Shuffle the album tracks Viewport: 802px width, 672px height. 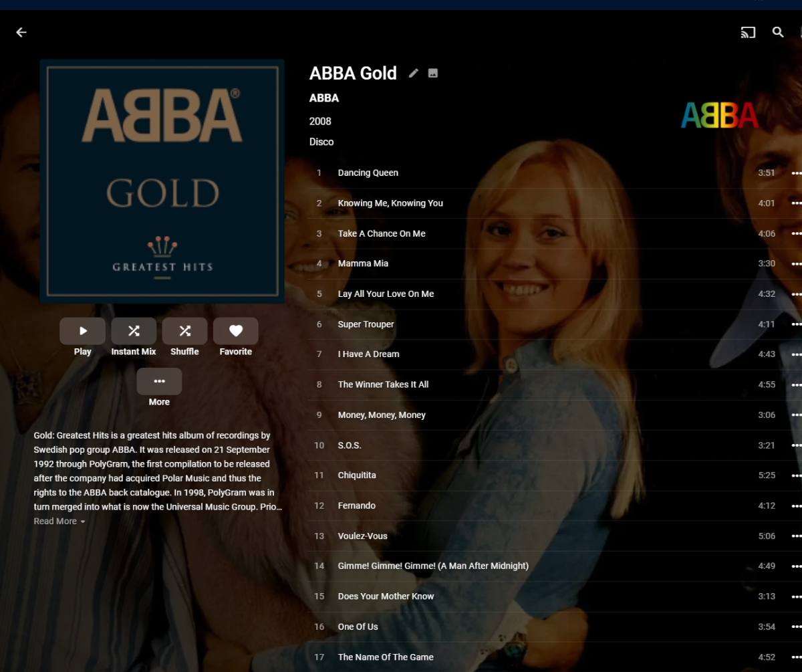[x=184, y=331]
